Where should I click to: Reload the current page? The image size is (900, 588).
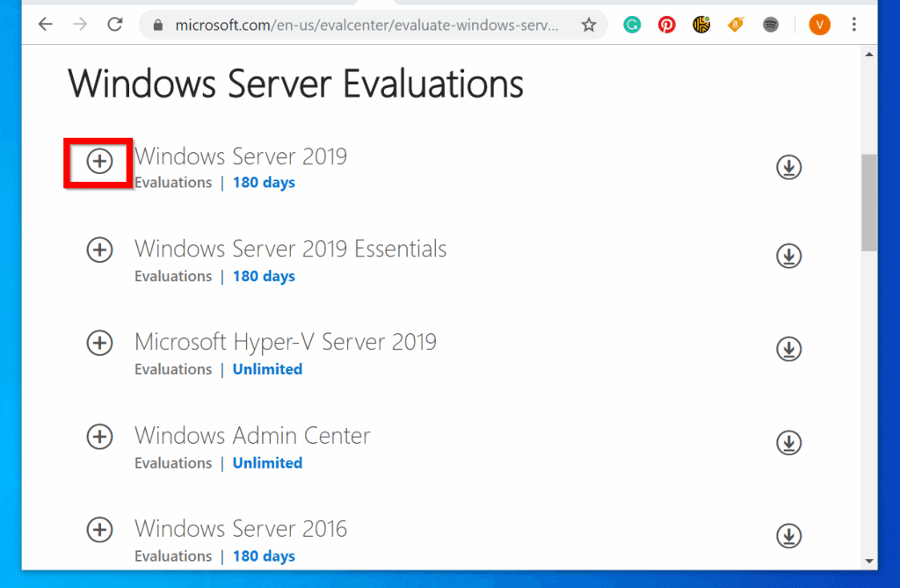pos(115,25)
